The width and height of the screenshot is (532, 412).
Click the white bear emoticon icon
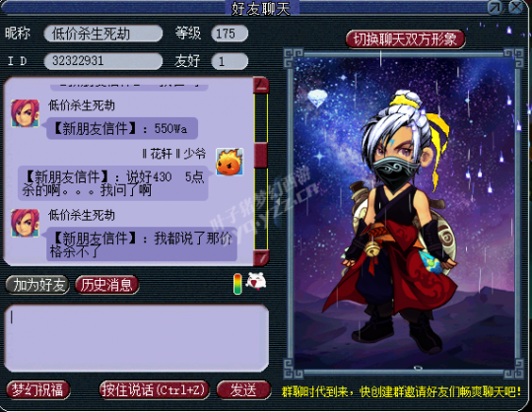[256, 282]
